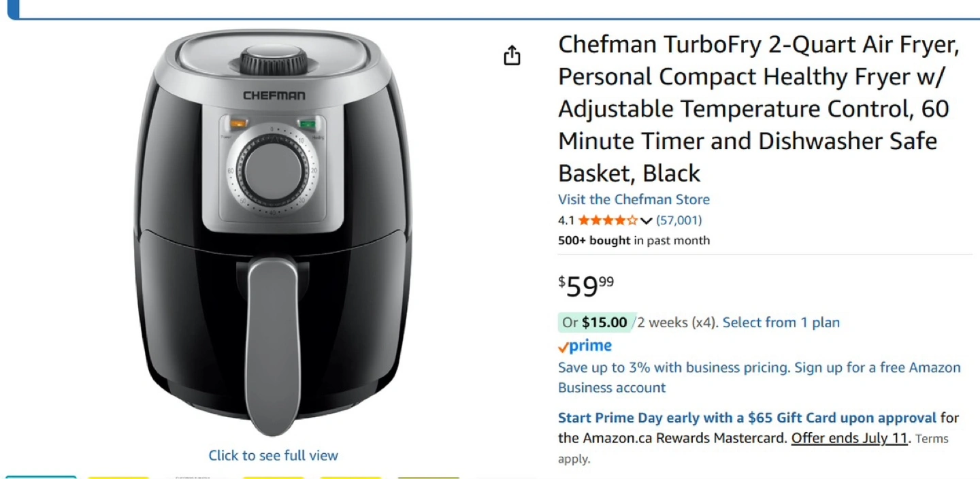Expand the rating breakdown chevron

pos(647,220)
